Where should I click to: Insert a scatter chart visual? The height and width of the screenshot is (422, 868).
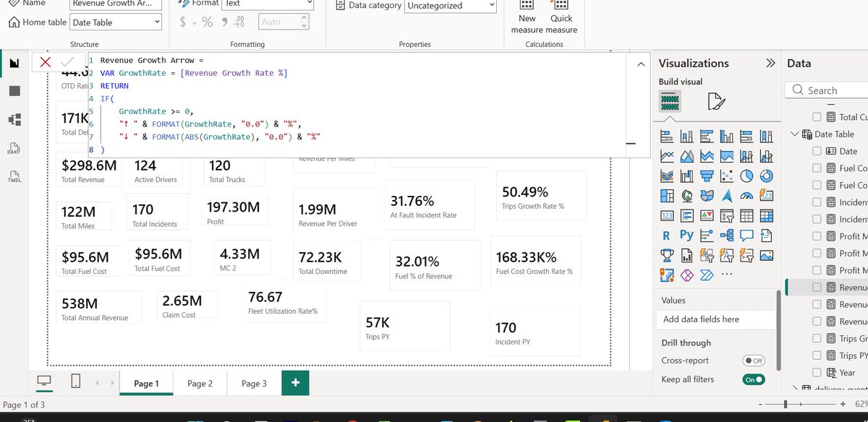(x=727, y=176)
